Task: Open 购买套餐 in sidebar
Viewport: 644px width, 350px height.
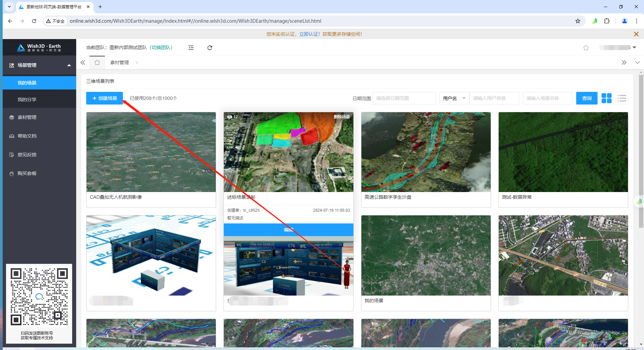Action: click(x=39, y=173)
